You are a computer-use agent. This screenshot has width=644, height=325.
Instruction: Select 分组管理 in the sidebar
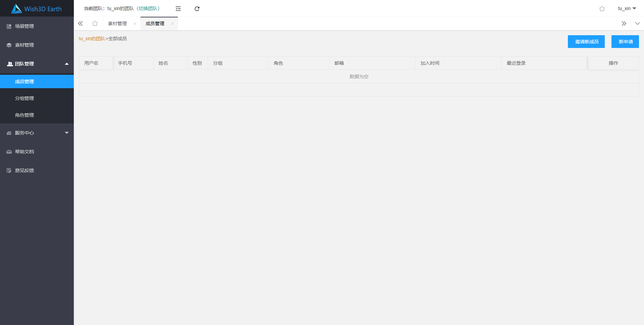coord(24,98)
